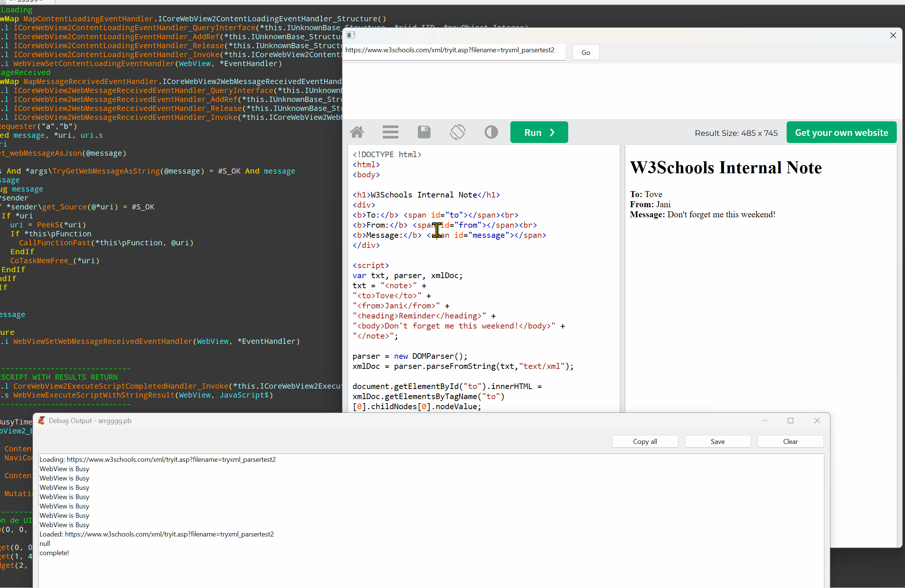Click the 'From: Jani' line in result pane

tap(650, 204)
